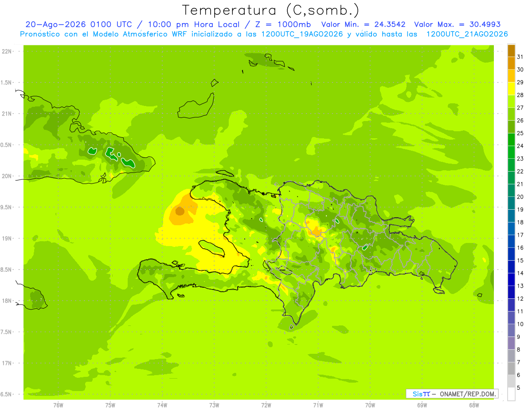
Task: Pick the legend swatch between 30 and 31
Action: pos(511,63)
